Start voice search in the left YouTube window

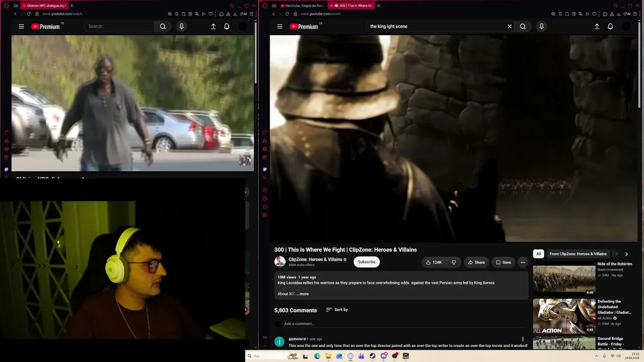[x=182, y=27]
